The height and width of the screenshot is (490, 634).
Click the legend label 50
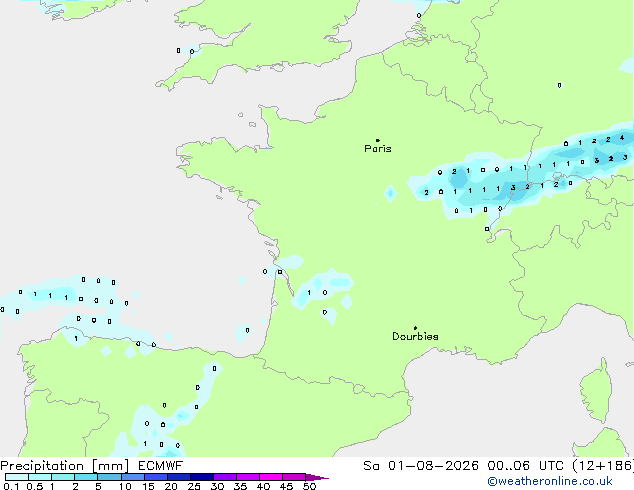309,486
